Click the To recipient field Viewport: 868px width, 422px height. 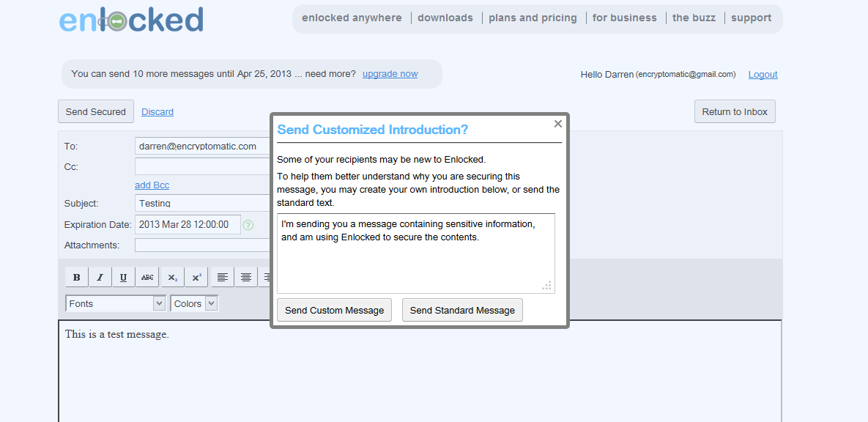click(x=203, y=147)
